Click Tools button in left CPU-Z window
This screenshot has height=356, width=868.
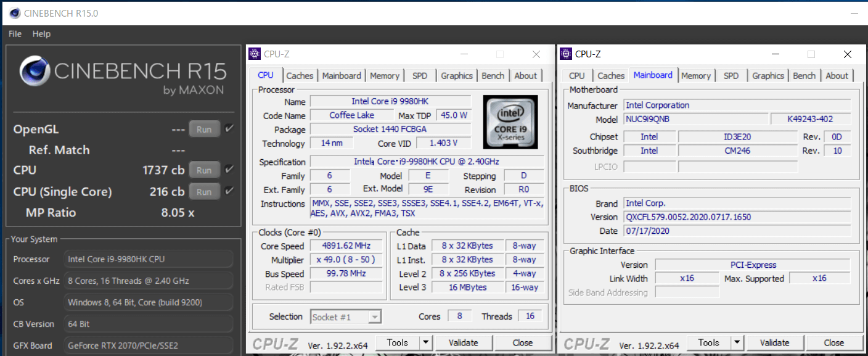point(398,342)
